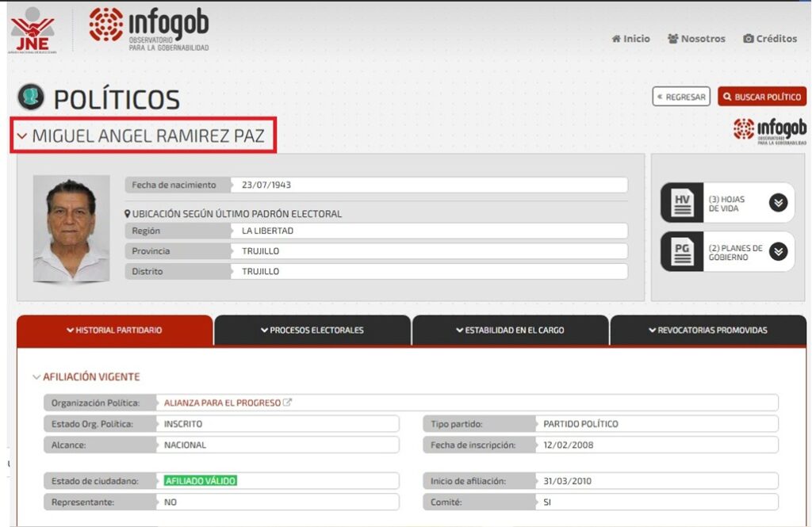Click the PG document icon
The width and height of the screenshot is (812, 527).
(x=682, y=252)
